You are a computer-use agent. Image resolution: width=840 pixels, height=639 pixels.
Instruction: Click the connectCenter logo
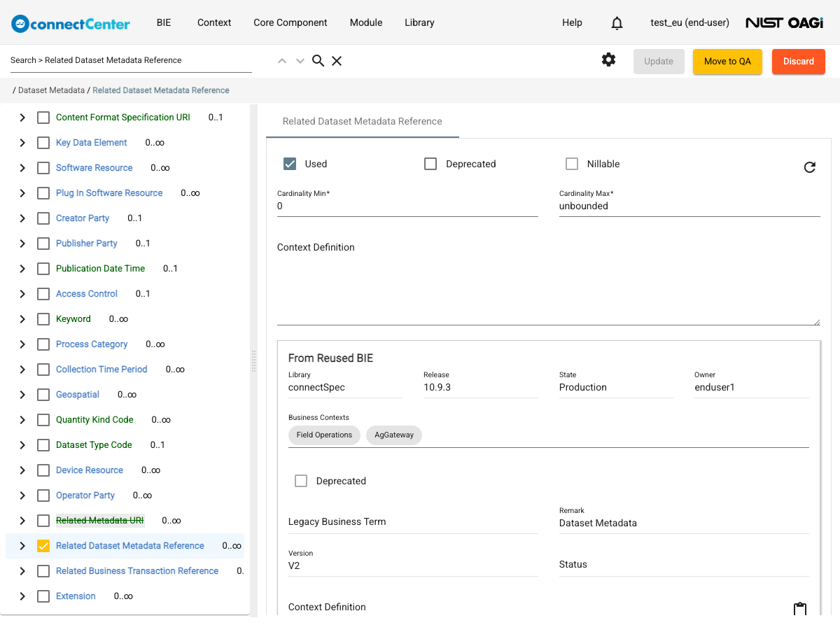click(x=71, y=23)
